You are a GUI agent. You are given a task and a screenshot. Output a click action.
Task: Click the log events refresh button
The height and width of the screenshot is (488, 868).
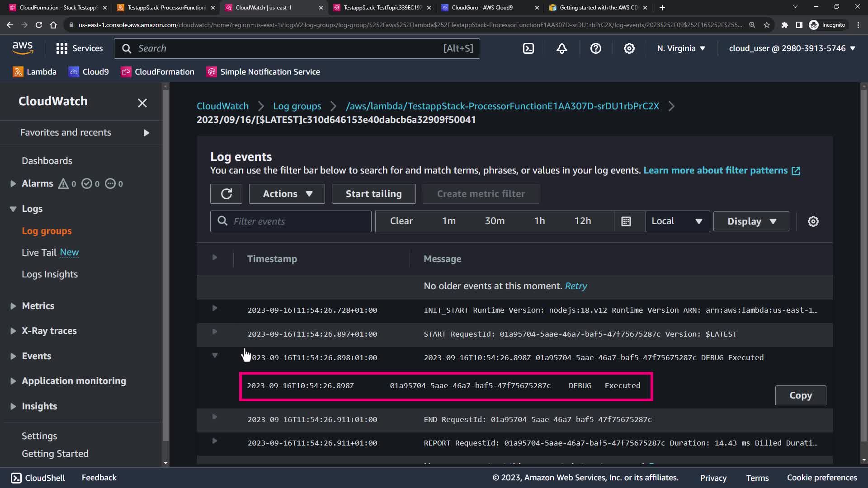click(226, 194)
